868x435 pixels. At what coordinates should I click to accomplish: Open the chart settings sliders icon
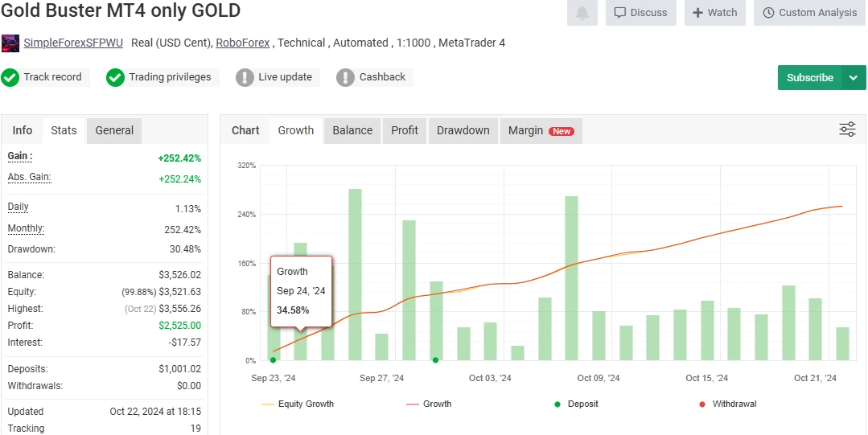click(x=847, y=129)
